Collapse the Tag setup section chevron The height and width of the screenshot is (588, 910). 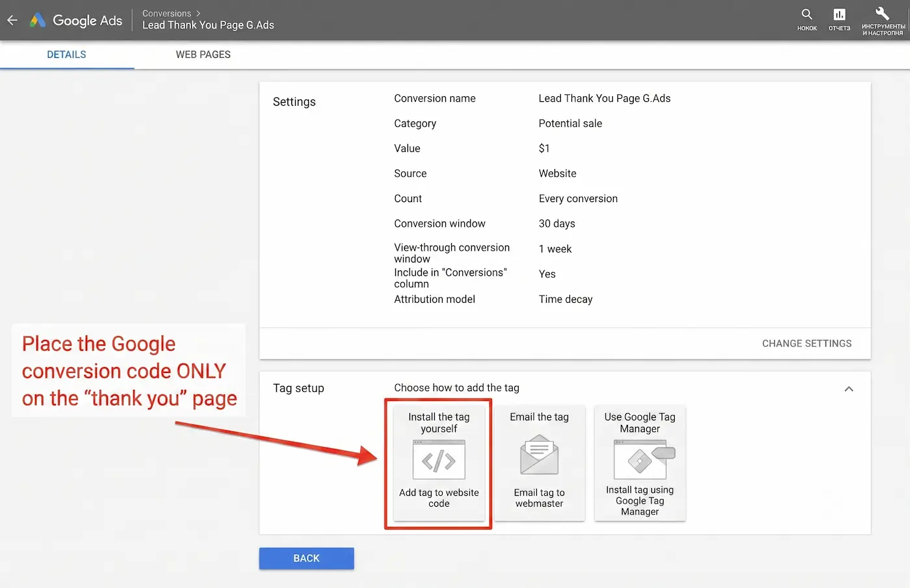point(848,389)
